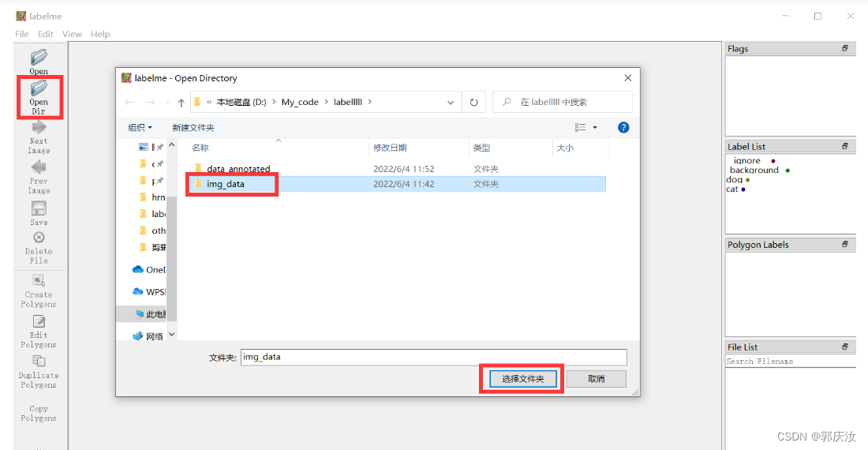Click 新建文件夹 button
The image size is (868, 450).
193,127
